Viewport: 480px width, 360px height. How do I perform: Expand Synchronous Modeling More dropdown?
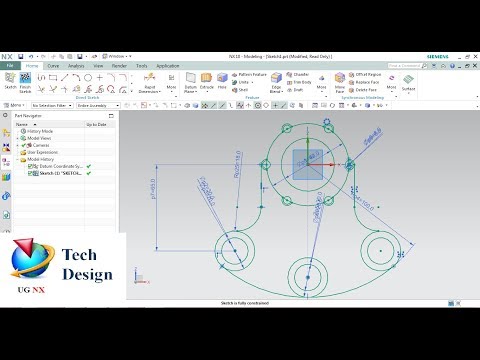tap(391, 82)
